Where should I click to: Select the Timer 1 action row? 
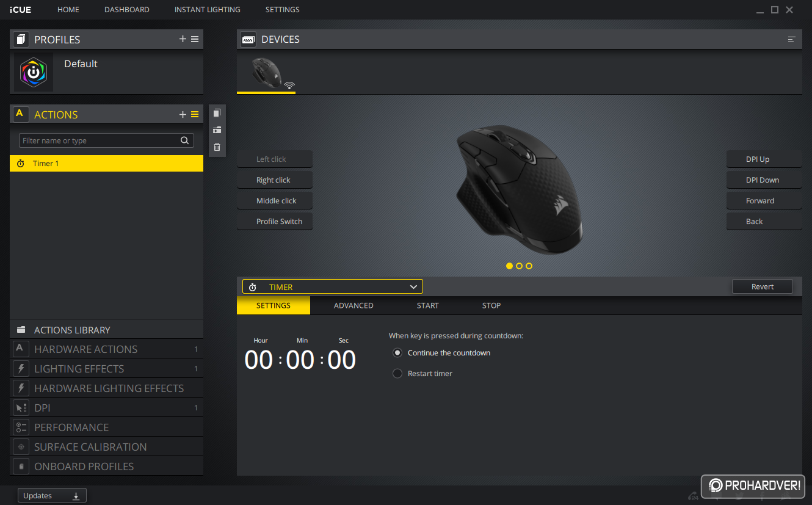[106, 164]
